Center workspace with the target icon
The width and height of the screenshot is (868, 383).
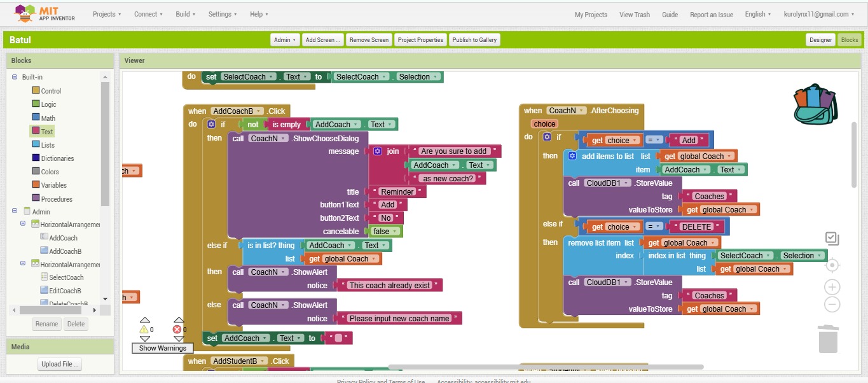pyautogui.click(x=832, y=265)
